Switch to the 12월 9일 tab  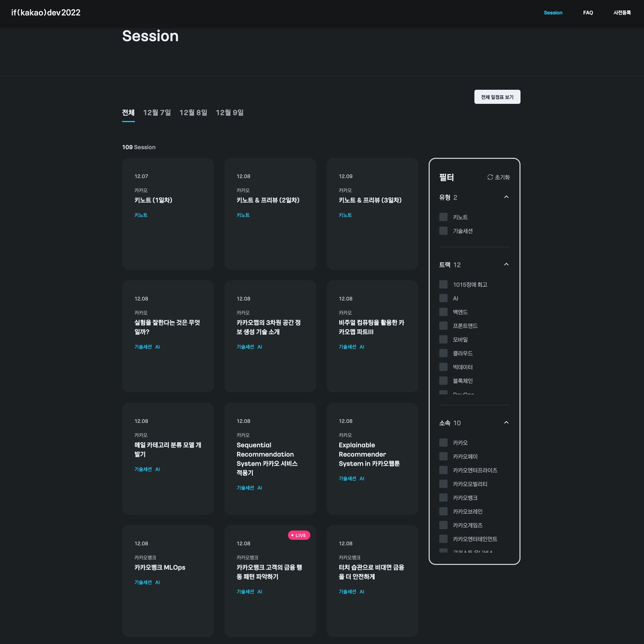pos(229,113)
